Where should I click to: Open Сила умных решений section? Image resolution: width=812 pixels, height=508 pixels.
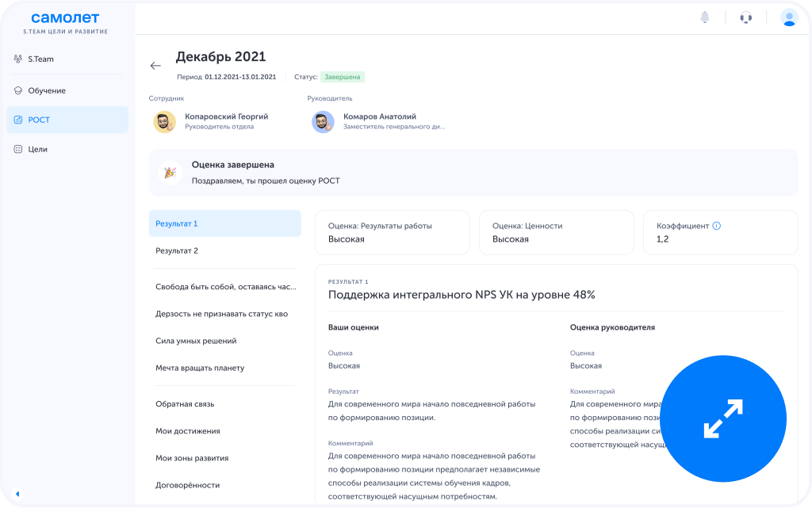click(196, 341)
